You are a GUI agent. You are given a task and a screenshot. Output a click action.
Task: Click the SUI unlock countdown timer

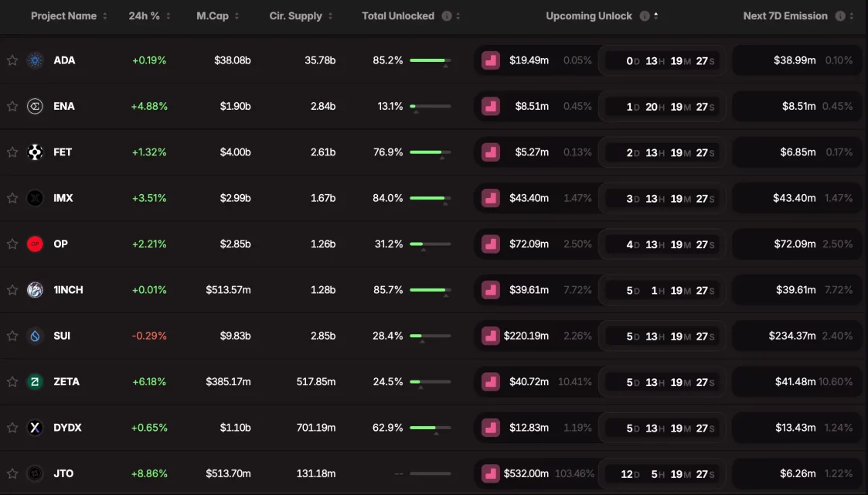(x=663, y=336)
